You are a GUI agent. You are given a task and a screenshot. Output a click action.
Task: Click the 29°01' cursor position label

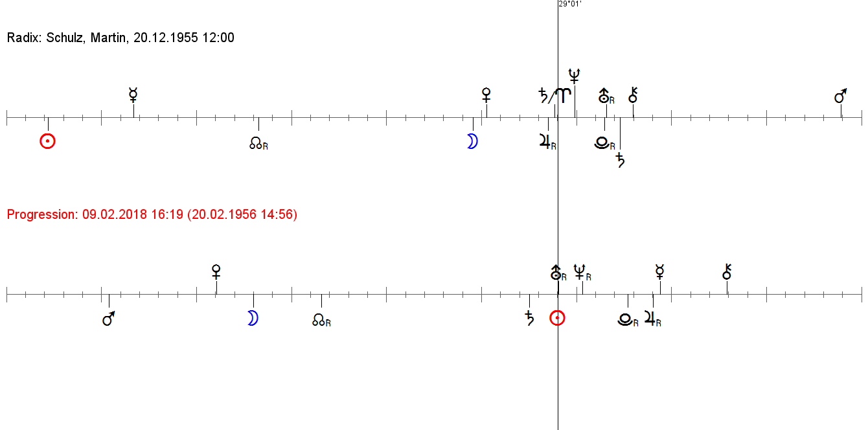(x=570, y=4)
